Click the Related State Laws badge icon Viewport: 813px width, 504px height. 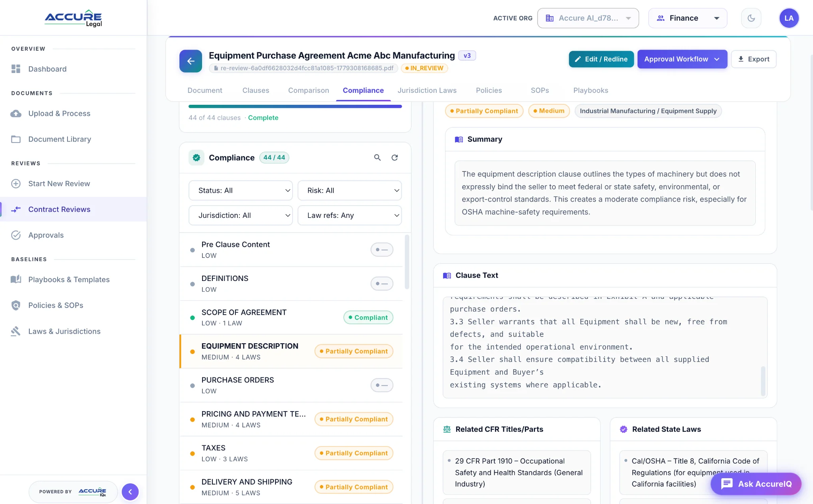coord(624,429)
